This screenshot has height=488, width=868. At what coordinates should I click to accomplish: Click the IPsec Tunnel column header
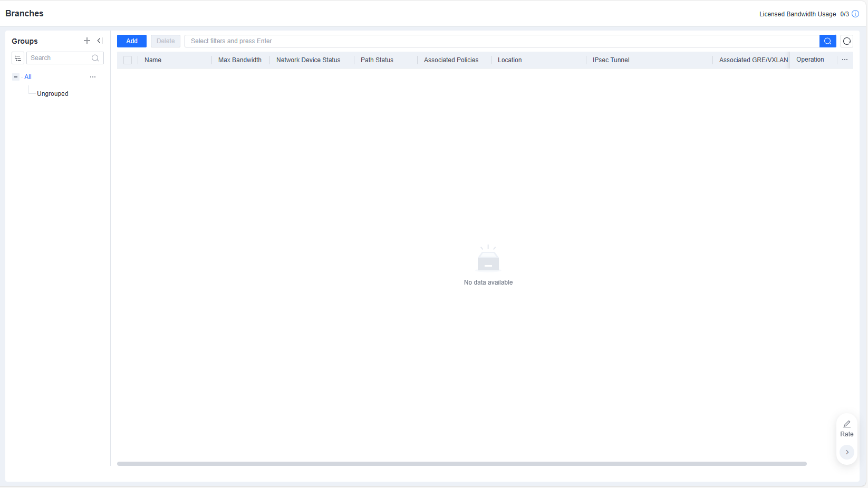point(611,60)
